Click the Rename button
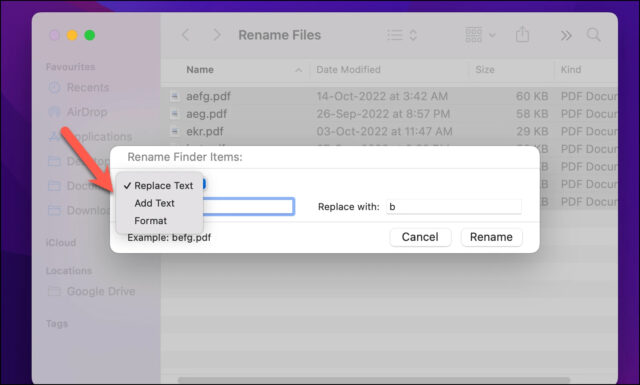Image resolution: width=640 pixels, height=385 pixels. coord(491,237)
